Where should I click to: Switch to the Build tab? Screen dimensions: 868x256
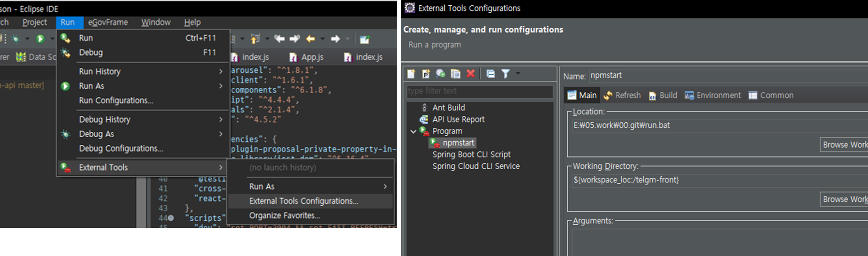point(663,95)
